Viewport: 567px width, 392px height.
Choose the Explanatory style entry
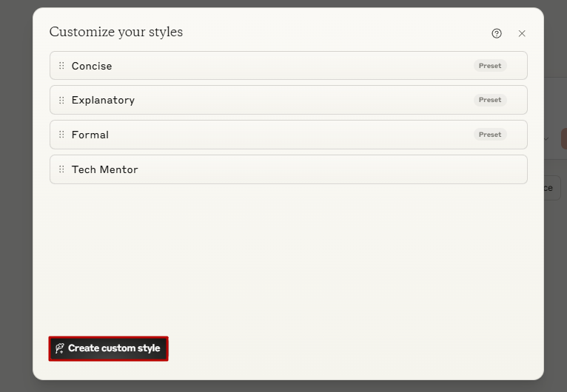pos(288,100)
